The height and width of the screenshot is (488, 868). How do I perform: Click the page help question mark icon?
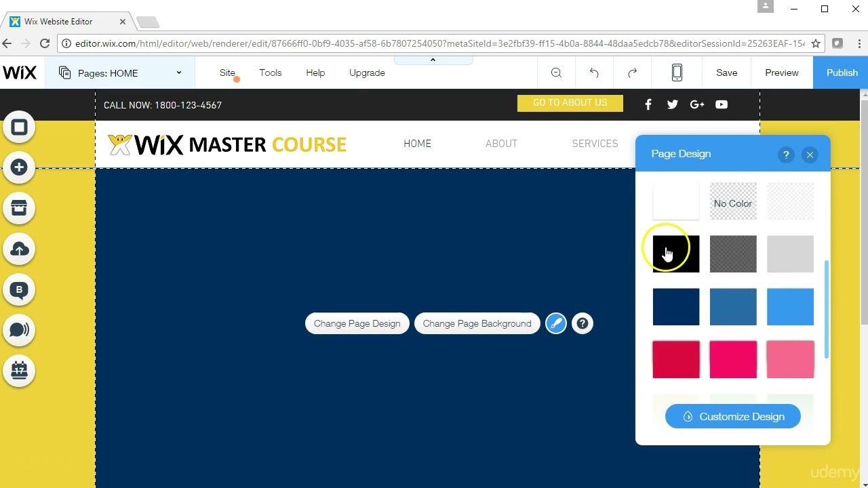(x=583, y=323)
